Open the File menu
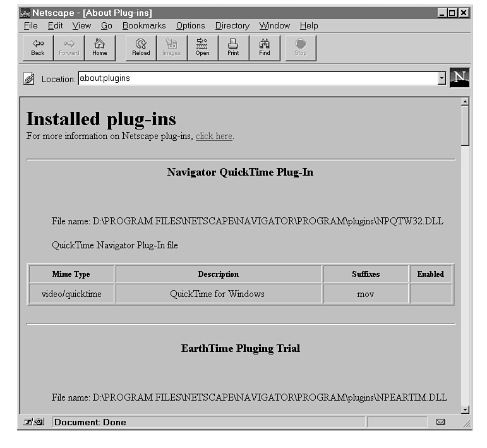487x448 pixels. (x=31, y=26)
